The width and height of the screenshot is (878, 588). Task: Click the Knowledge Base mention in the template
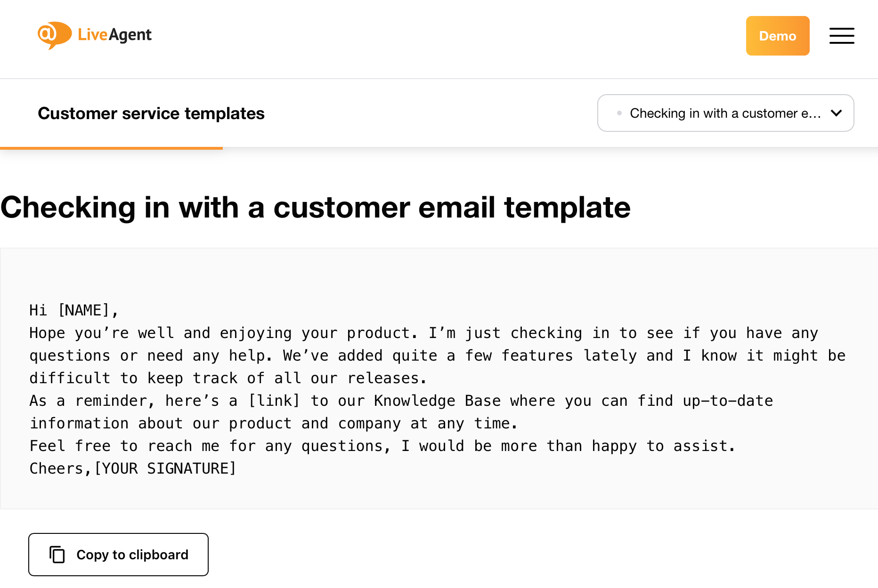pyautogui.click(x=437, y=401)
